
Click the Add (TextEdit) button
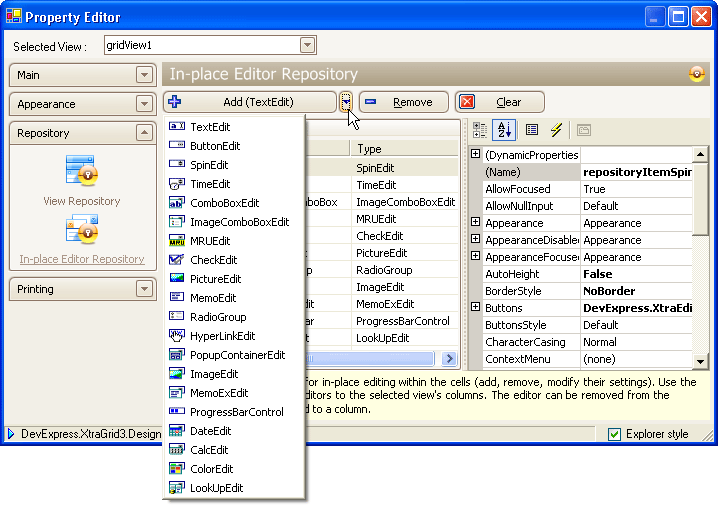click(250, 102)
